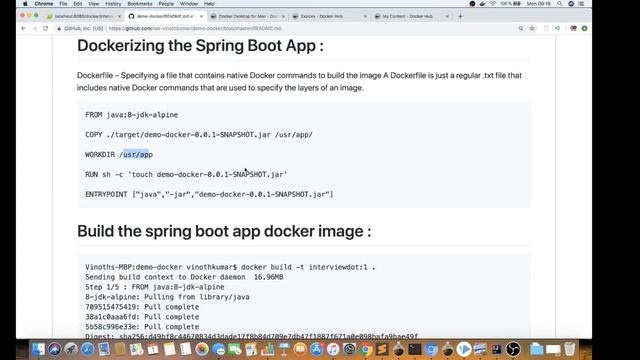Click the address bar URL field
The image size is (640, 360).
tap(286, 29)
